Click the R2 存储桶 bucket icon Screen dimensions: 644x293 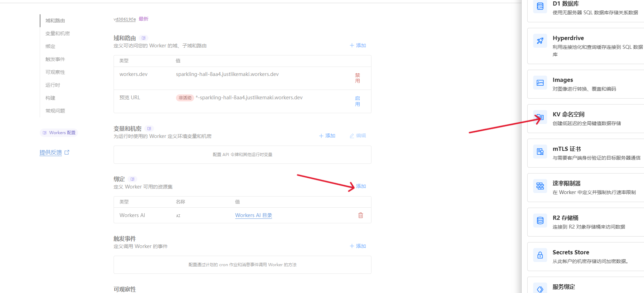coord(540,221)
